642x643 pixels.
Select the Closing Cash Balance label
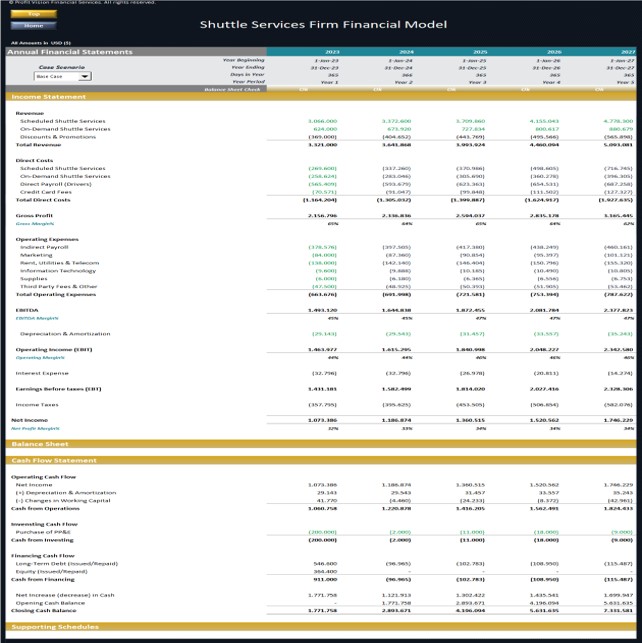point(44,611)
